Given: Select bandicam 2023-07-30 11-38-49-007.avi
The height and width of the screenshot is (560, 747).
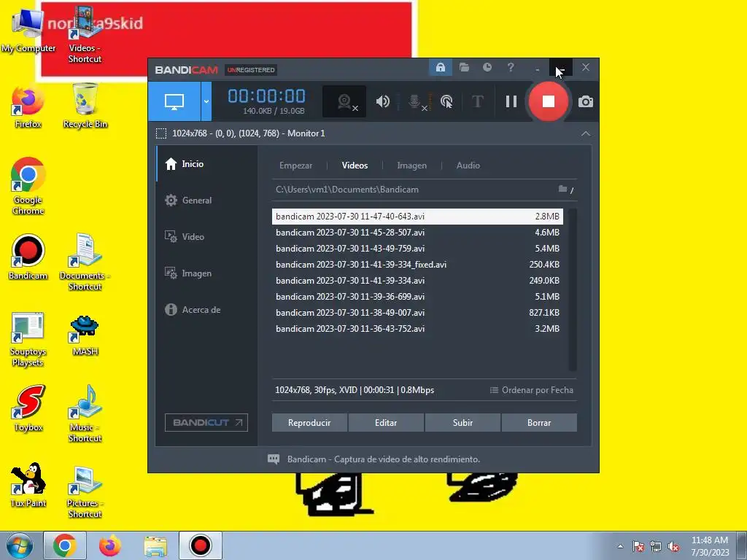Looking at the screenshot, I should (417, 313).
